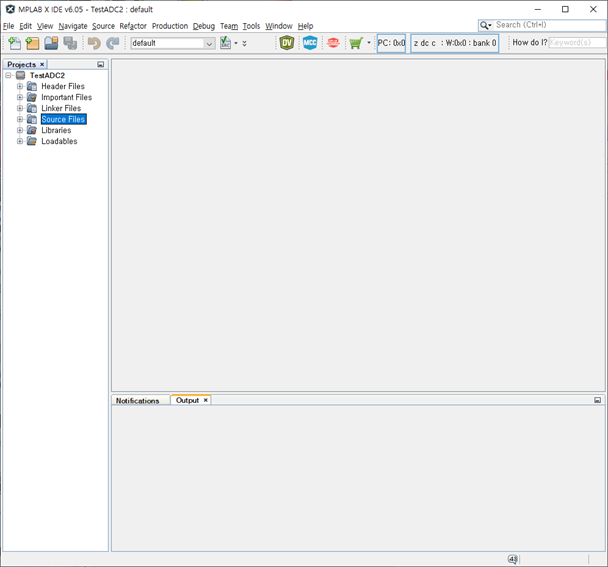Open search options dropdown next to magnifier
Image resolution: width=608 pixels, height=567 pixels.
(490, 26)
